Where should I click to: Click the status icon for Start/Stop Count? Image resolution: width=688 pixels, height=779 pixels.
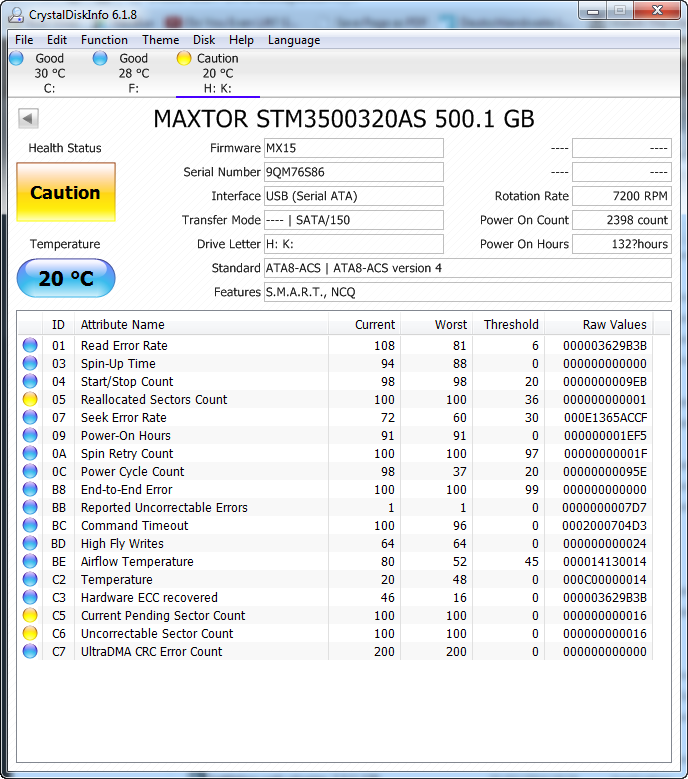[x=30, y=381]
